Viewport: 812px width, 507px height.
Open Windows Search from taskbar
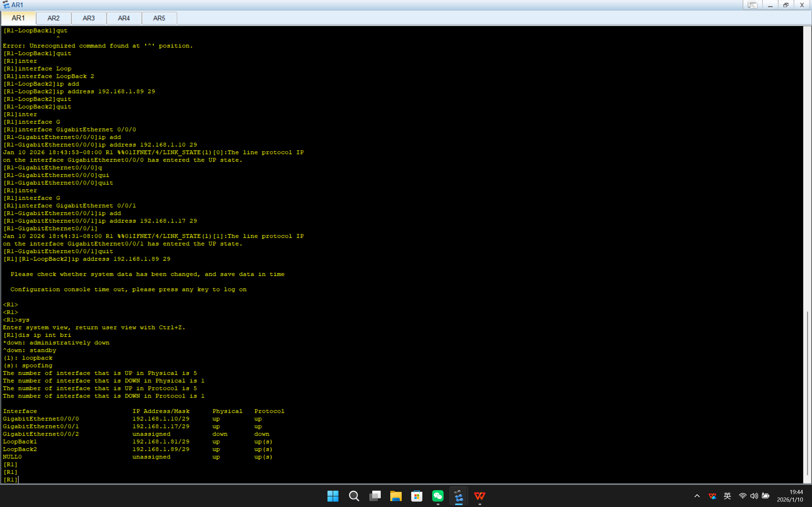[x=354, y=496]
